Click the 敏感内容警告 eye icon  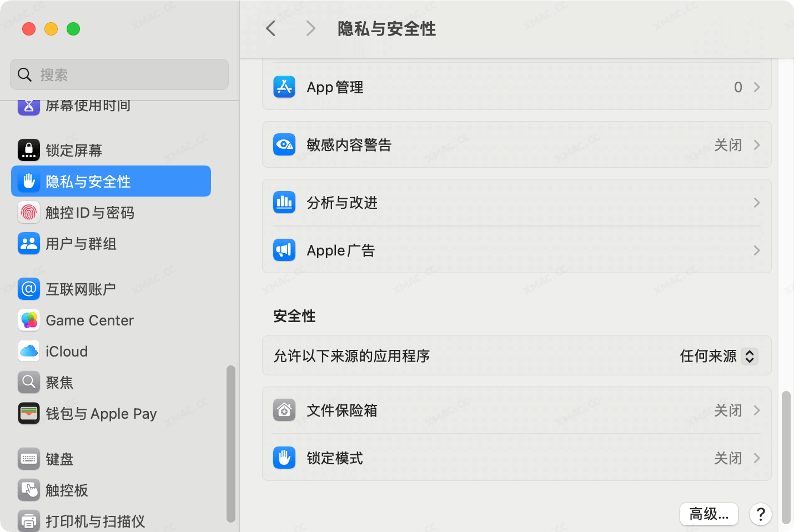coord(284,145)
